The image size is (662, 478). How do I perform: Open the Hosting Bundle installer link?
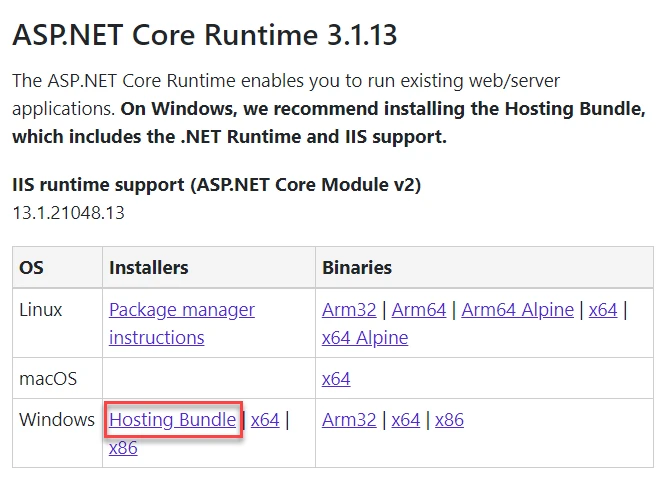[172, 420]
